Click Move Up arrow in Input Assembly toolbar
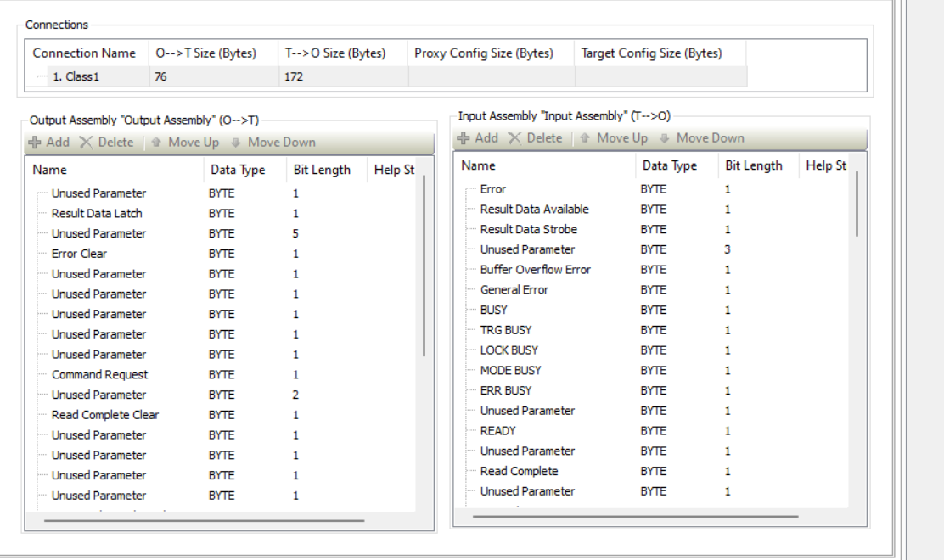944x560 pixels. [x=585, y=138]
